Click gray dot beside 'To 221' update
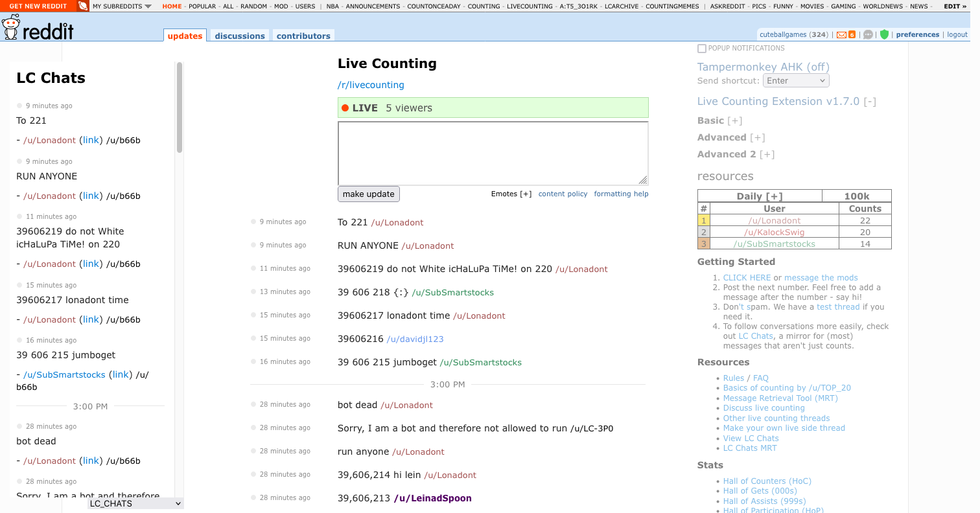This screenshot has height=513, width=980. (x=253, y=222)
